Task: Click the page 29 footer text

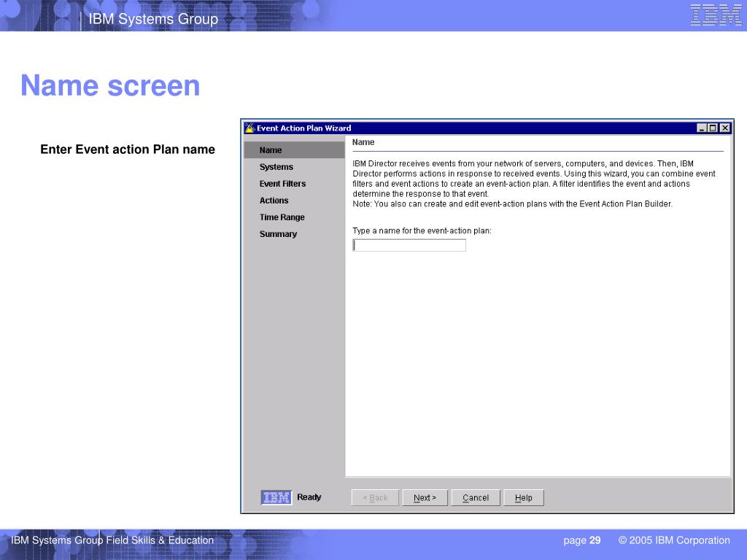Action: pyautogui.click(x=581, y=540)
